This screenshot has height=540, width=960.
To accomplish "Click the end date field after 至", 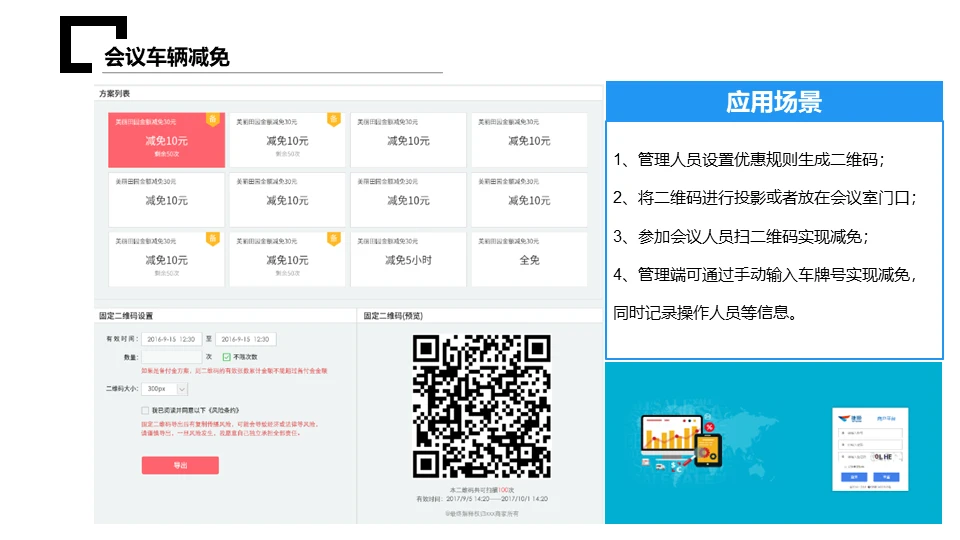I will pos(246,339).
